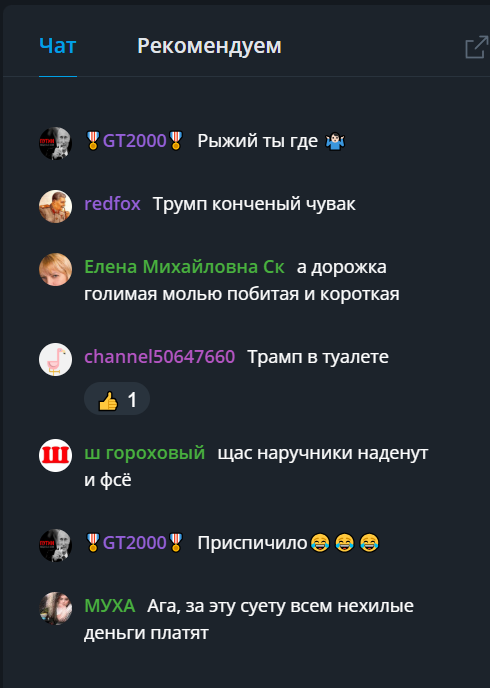Switch to the Чат tab

point(58,46)
